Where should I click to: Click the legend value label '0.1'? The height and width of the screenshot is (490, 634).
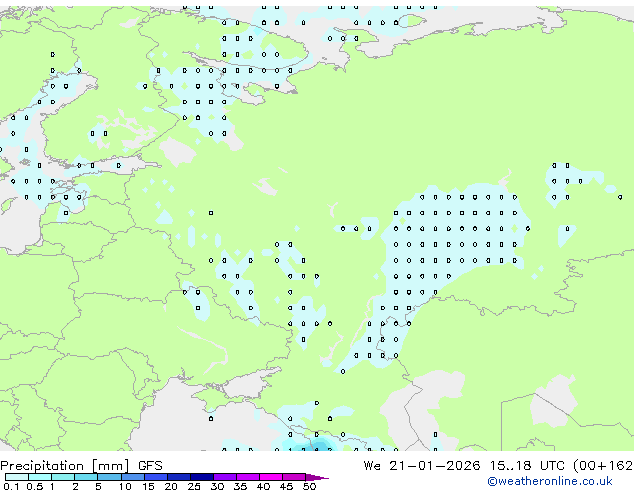11,486
